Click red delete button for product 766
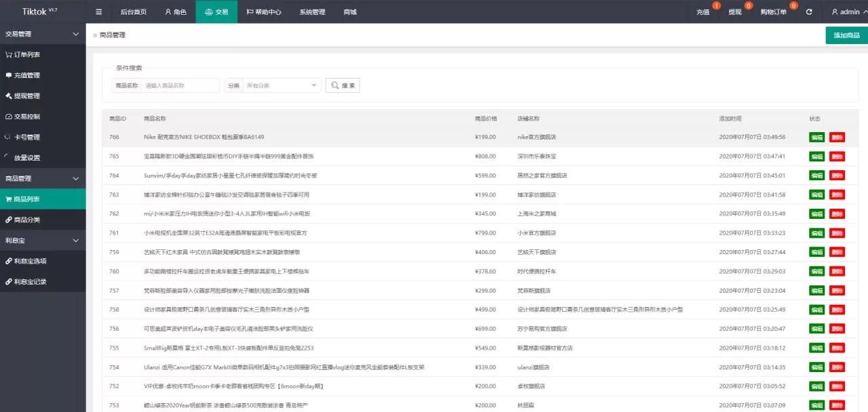The image size is (868, 412). [x=837, y=137]
